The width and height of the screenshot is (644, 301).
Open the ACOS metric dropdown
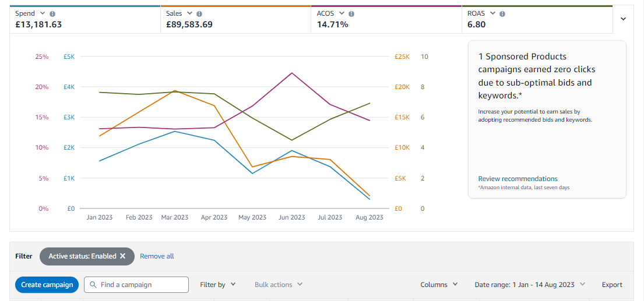pyautogui.click(x=342, y=13)
